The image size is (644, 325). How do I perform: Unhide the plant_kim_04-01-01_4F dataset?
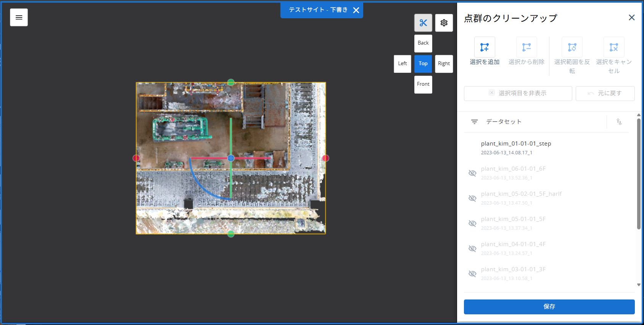tap(472, 248)
